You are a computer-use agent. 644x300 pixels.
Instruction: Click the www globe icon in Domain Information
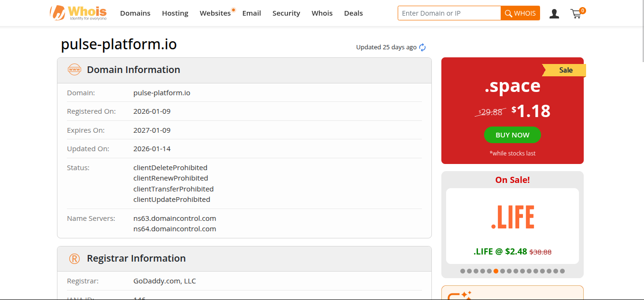point(75,70)
